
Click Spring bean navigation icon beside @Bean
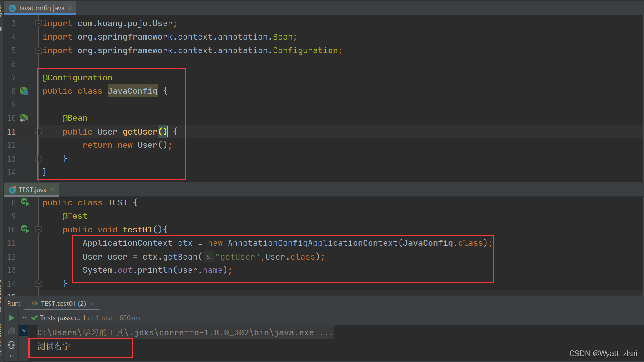pos(24,118)
